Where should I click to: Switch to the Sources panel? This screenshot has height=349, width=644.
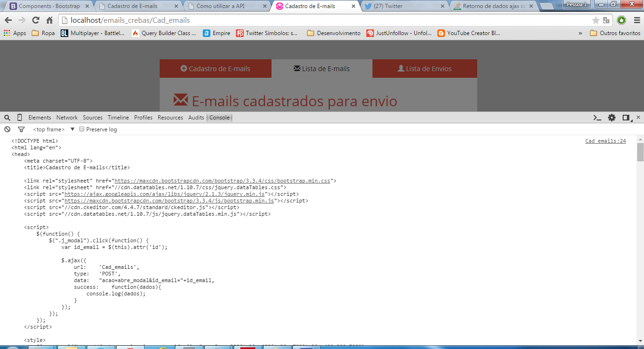click(92, 118)
